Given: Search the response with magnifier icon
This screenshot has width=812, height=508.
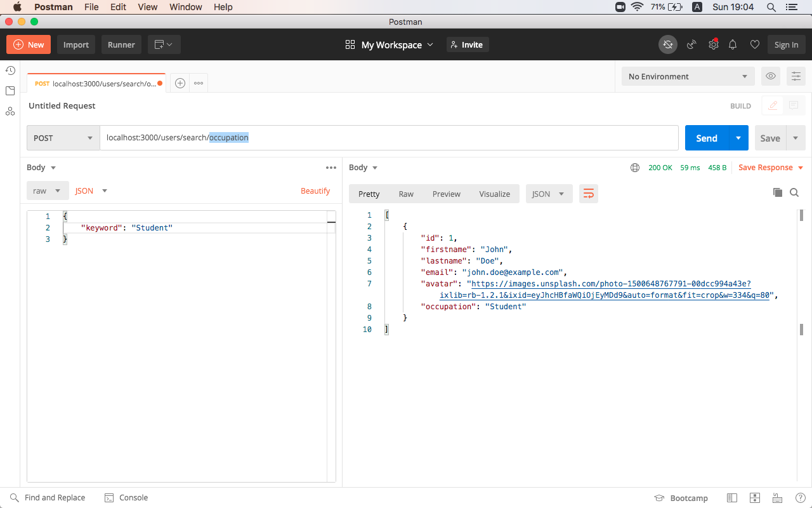Looking at the screenshot, I should pyautogui.click(x=794, y=192).
